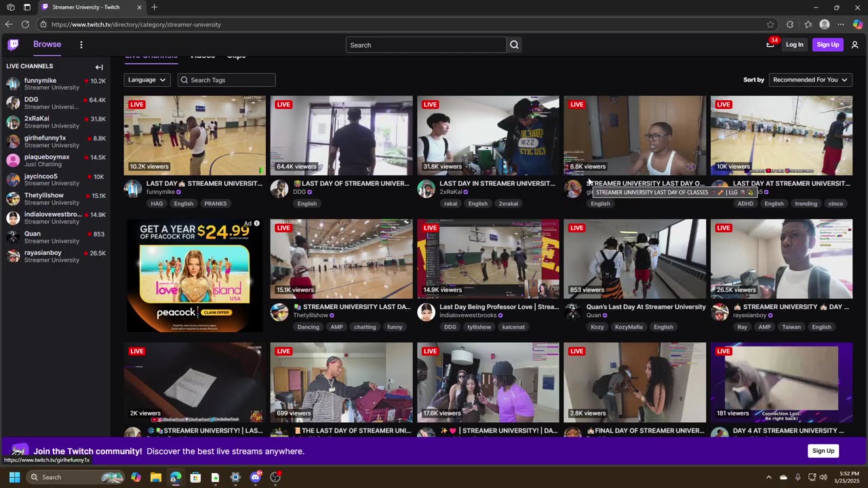Click the indialovewestbrooks avatar under stream card

(426, 312)
